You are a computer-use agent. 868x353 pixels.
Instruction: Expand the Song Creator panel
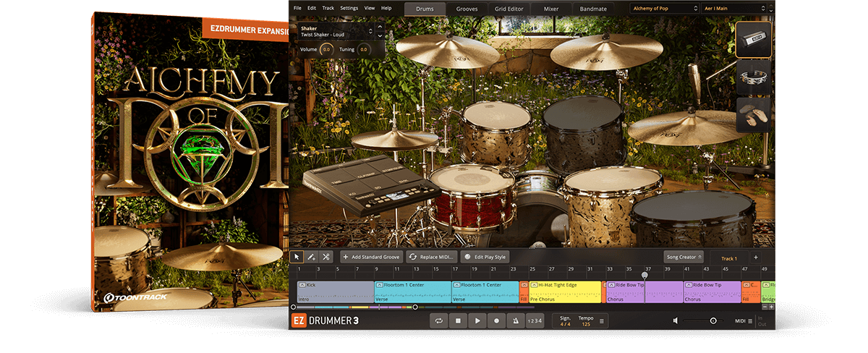tap(684, 257)
